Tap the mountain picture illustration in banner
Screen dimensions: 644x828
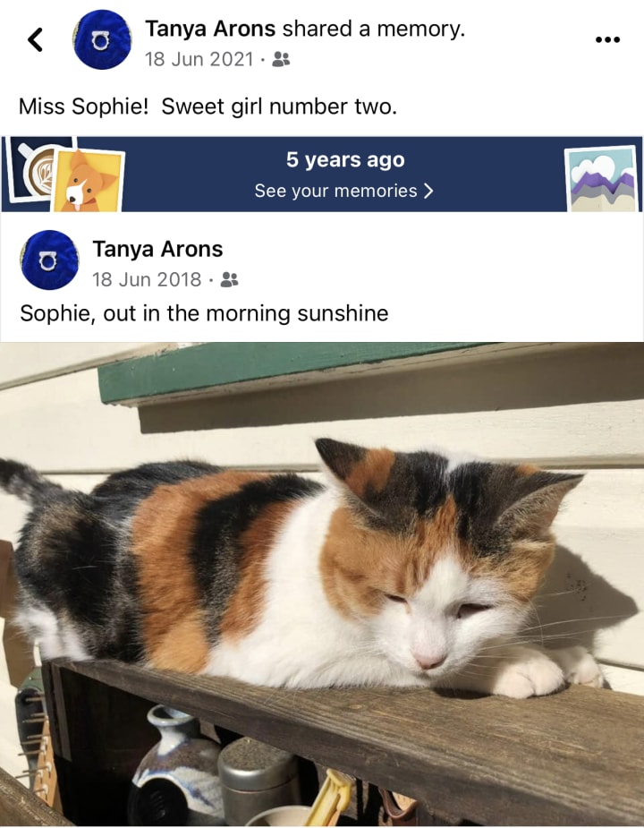pyautogui.click(x=602, y=178)
